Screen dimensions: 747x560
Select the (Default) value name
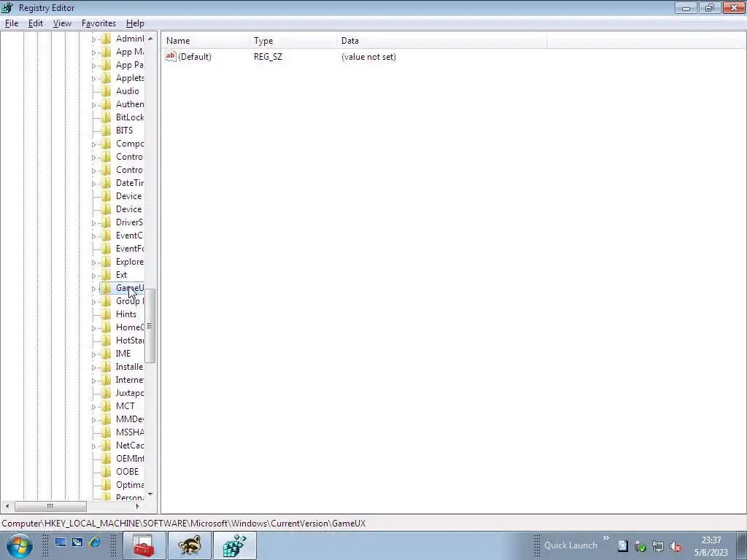[194, 57]
